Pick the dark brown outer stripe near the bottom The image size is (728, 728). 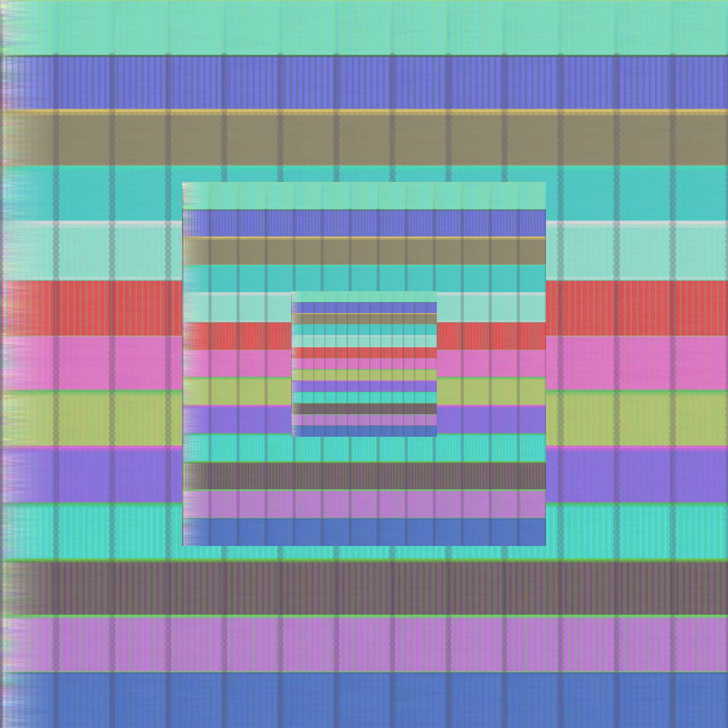tap(364, 587)
